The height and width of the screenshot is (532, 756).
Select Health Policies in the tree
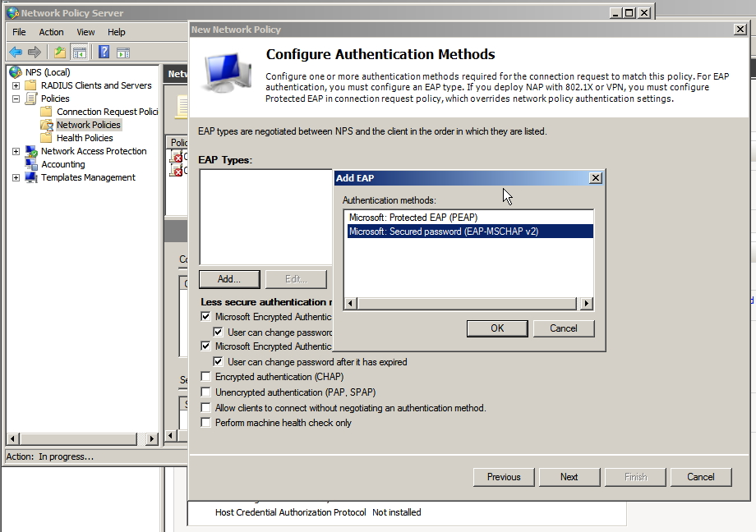[85, 138]
